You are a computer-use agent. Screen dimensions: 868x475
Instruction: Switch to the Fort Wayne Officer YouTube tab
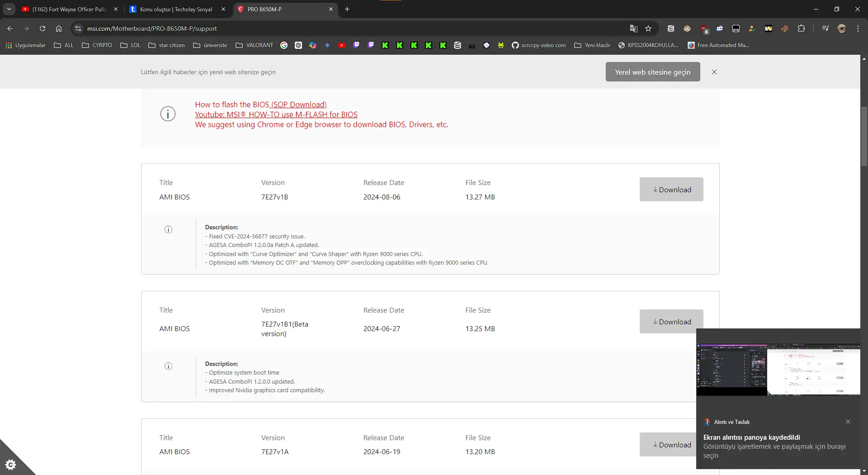(x=70, y=9)
